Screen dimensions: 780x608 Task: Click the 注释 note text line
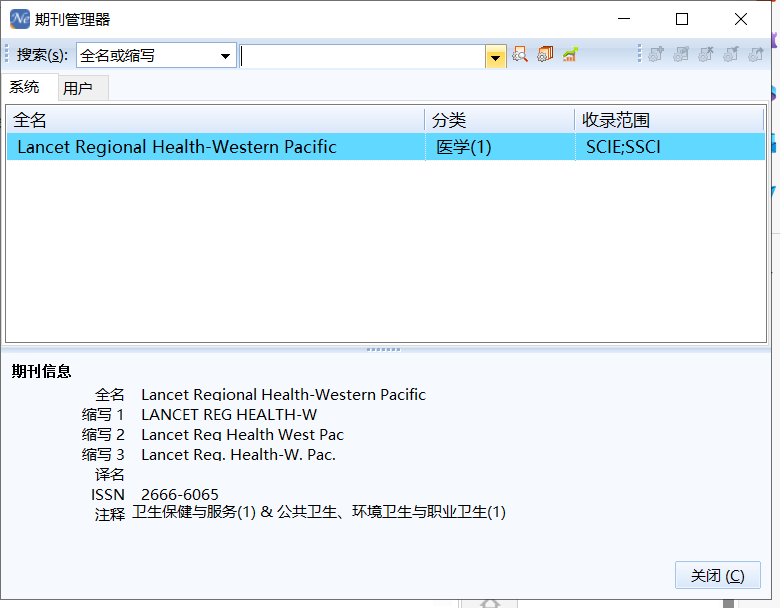coord(319,512)
